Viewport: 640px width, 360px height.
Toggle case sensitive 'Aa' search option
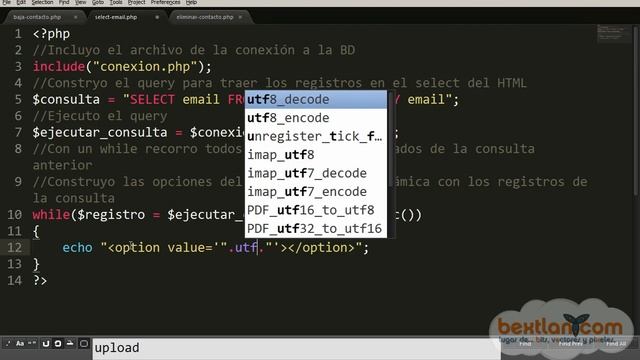coord(20,344)
